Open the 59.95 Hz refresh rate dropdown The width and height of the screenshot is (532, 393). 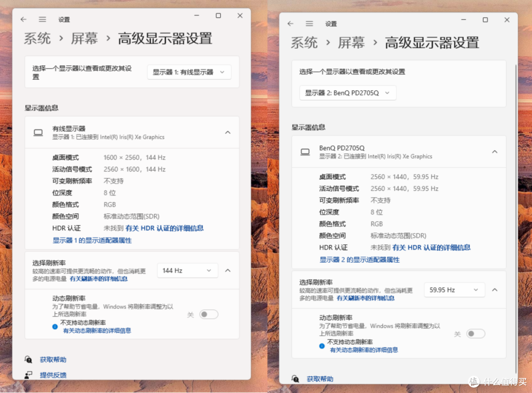(x=454, y=290)
